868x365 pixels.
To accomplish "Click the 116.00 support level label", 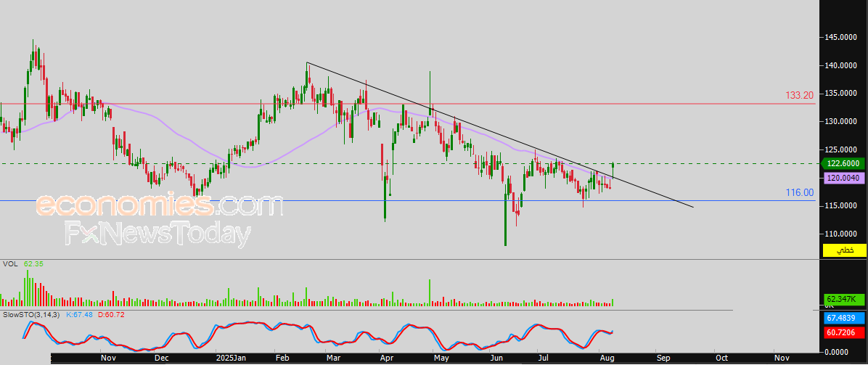I will point(800,193).
